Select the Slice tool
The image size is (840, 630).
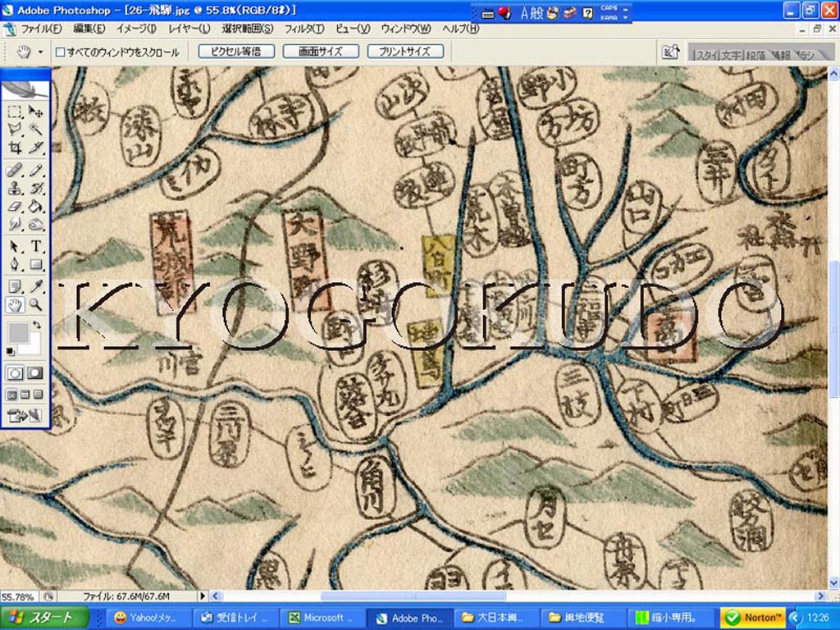(35, 147)
